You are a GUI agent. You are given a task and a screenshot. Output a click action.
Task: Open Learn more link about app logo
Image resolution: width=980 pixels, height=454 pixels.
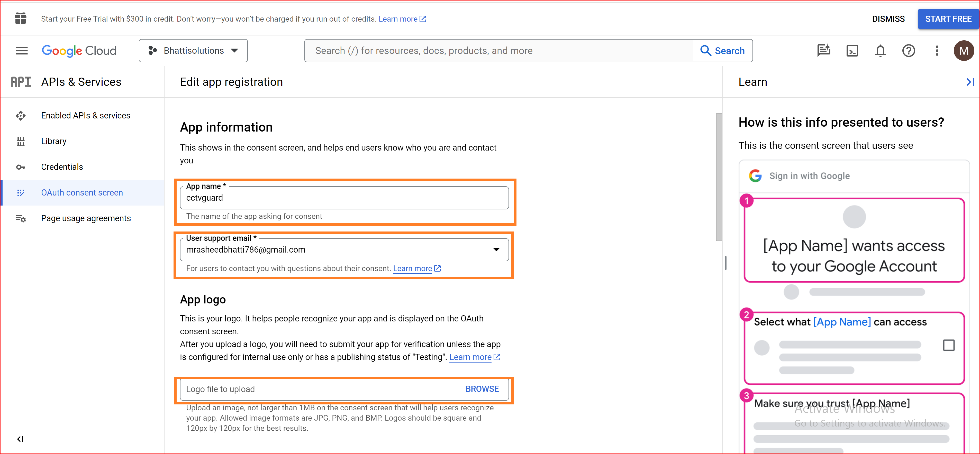[474, 357]
